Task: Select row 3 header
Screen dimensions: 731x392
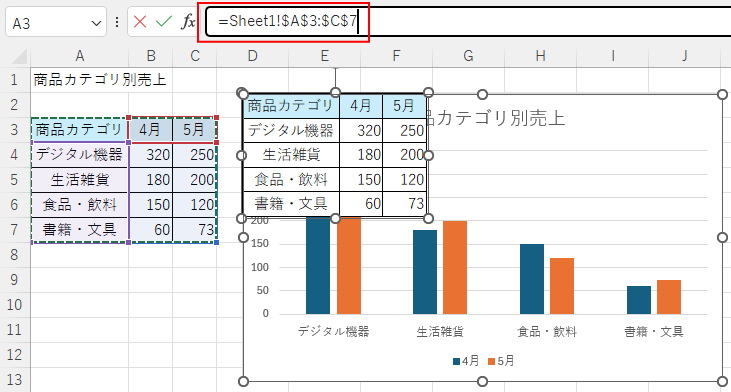Action: 14,130
